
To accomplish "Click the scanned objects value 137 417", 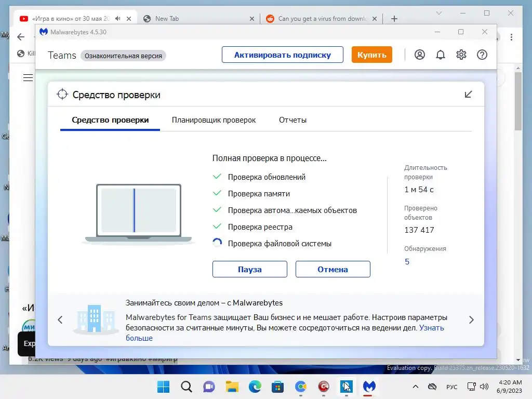I will click(x=419, y=230).
